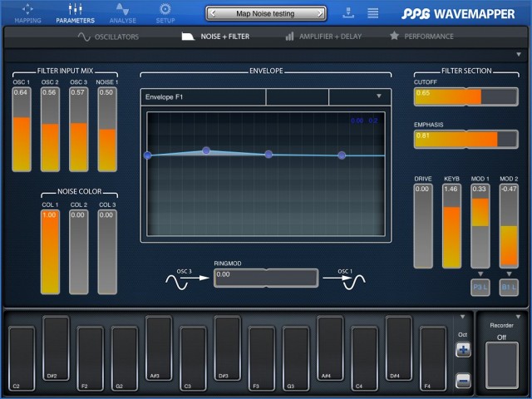Screen dimensions: 532x399
Task: Toggle the Recorder pad
Action: point(501,364)
